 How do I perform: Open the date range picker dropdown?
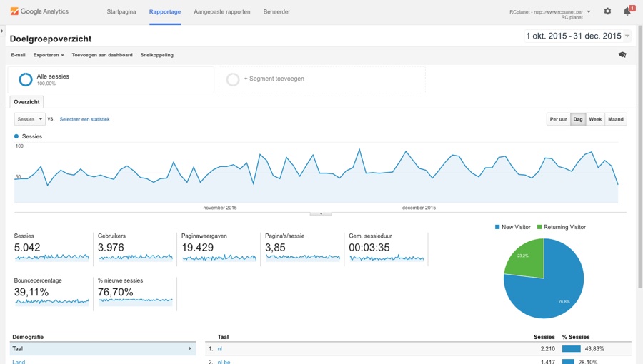(578, 36)
